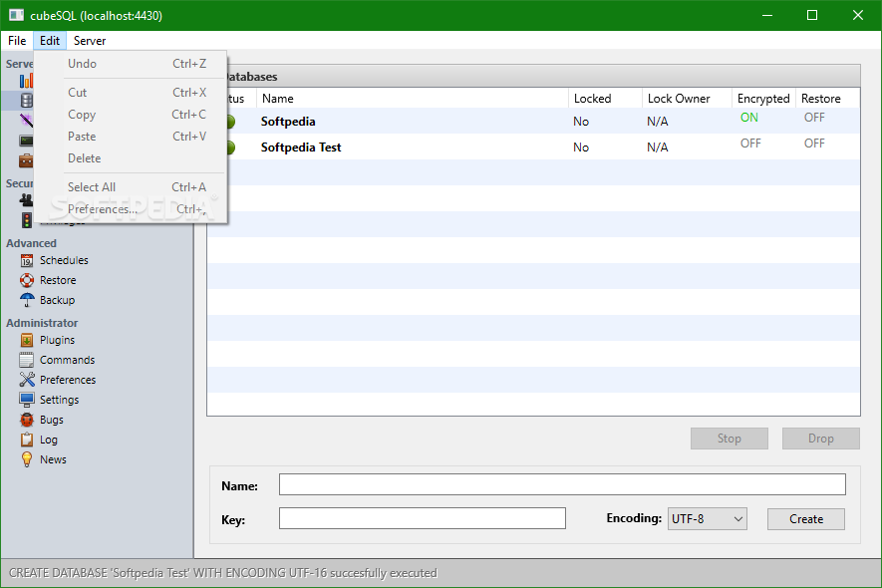Sort by the Locked column header
Viewport: 882px width, 588px height.
pos(605,99)
